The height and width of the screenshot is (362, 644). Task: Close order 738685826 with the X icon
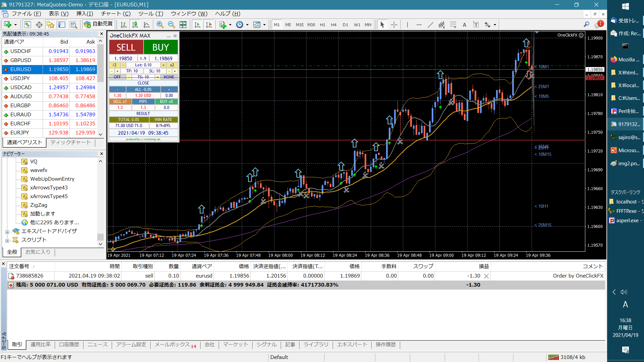click(486, 276)
